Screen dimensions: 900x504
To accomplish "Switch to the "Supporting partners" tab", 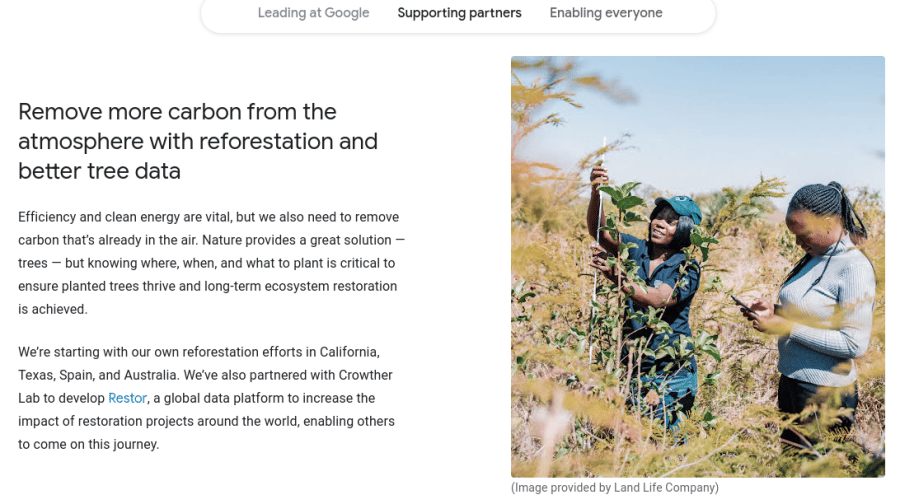I will [459, 13].
